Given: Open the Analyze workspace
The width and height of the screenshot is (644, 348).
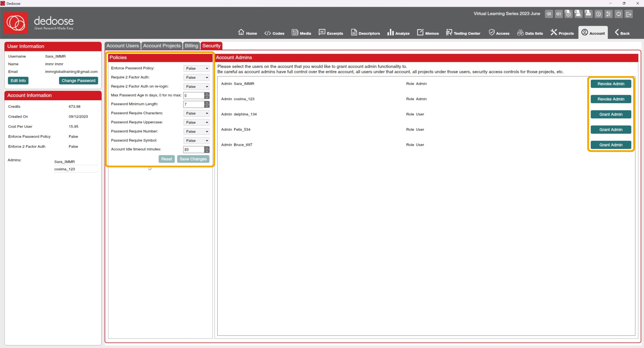Looking at the screenshot, I should (x=398, y=33).
